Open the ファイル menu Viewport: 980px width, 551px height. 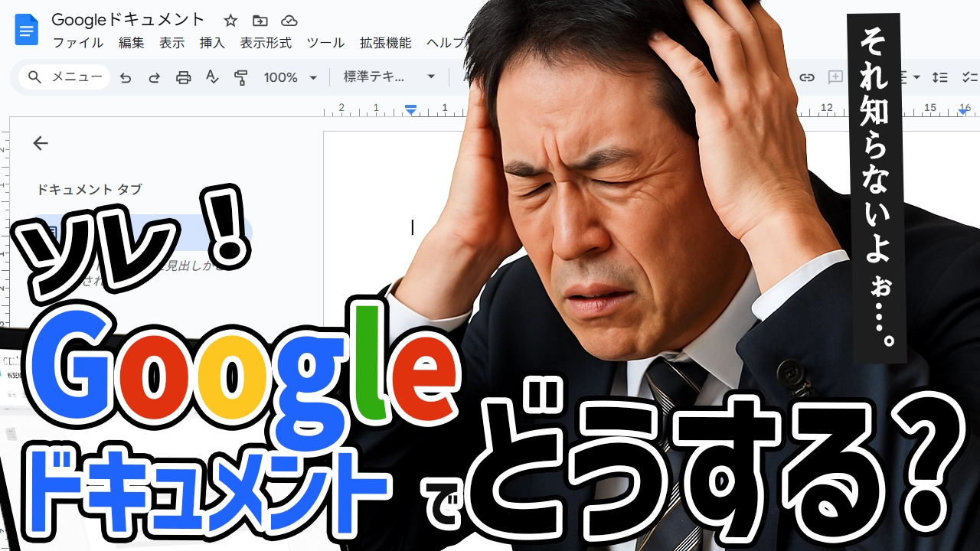pyautogui.click(x=78, y=43)
